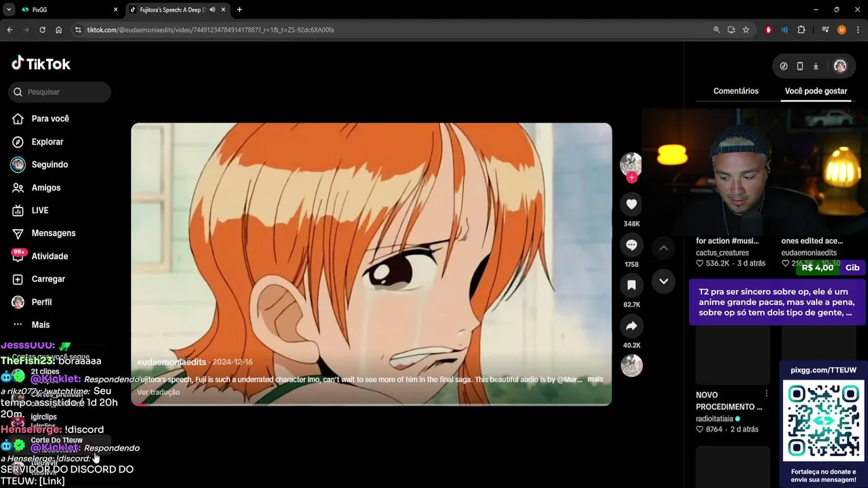Bookmark the video with save icon
The image size is (868, 488).
coord(631,285)
